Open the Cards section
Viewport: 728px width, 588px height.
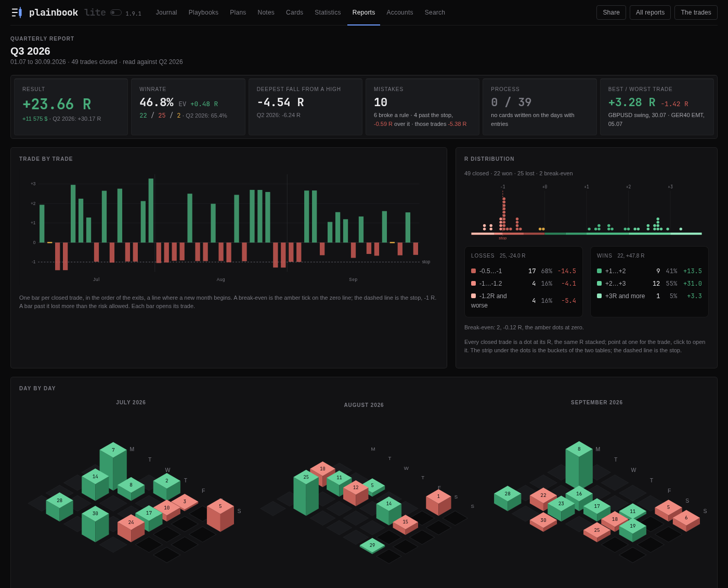[x=294, y=12]
